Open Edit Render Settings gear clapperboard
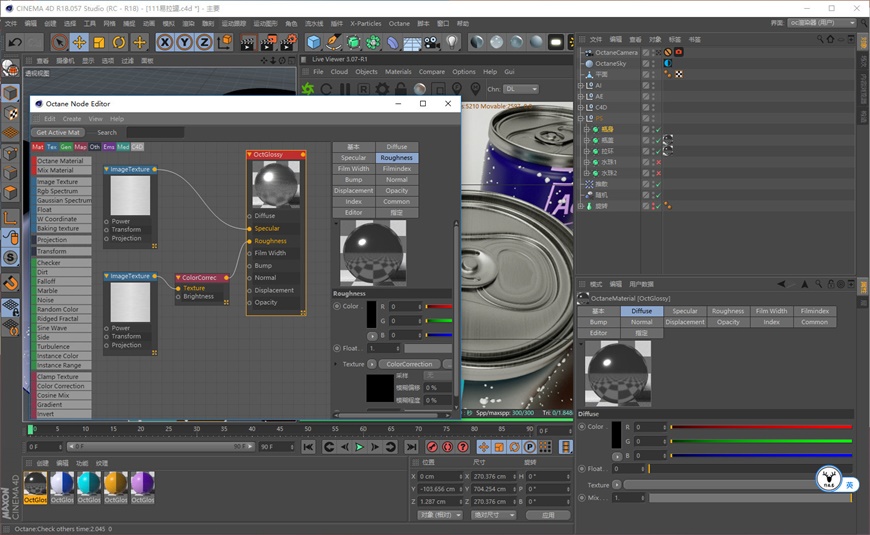The height and width of the screenshot is (535, 870). pos(289,42)
